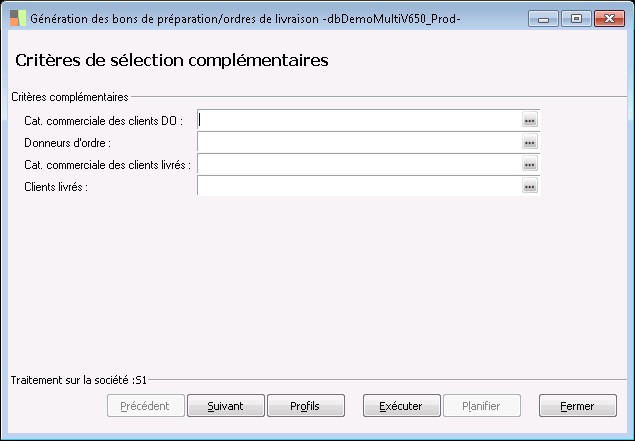Screen dimensions: 635x441
Task: Close the window with the red X
Action: [607, 19]
